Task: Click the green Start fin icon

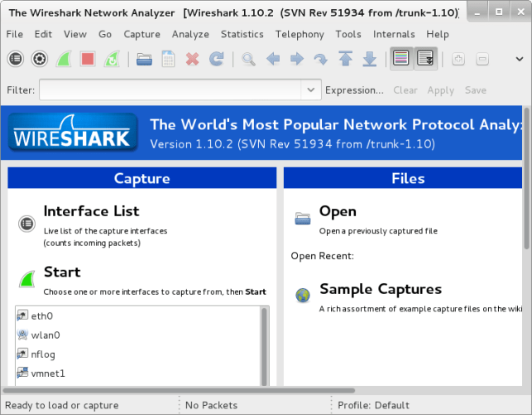Action: click(27, 279)
